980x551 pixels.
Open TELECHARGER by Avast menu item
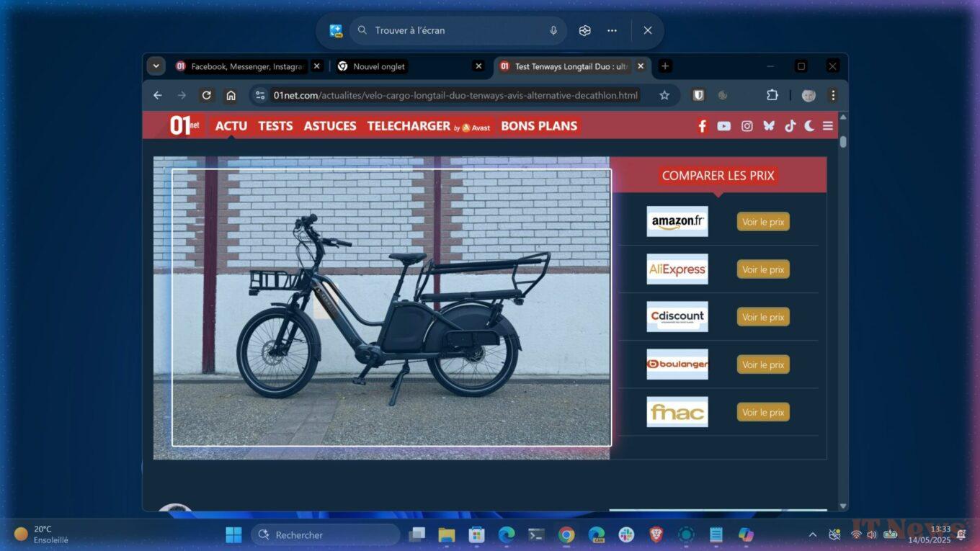click(x=429, y=125)
